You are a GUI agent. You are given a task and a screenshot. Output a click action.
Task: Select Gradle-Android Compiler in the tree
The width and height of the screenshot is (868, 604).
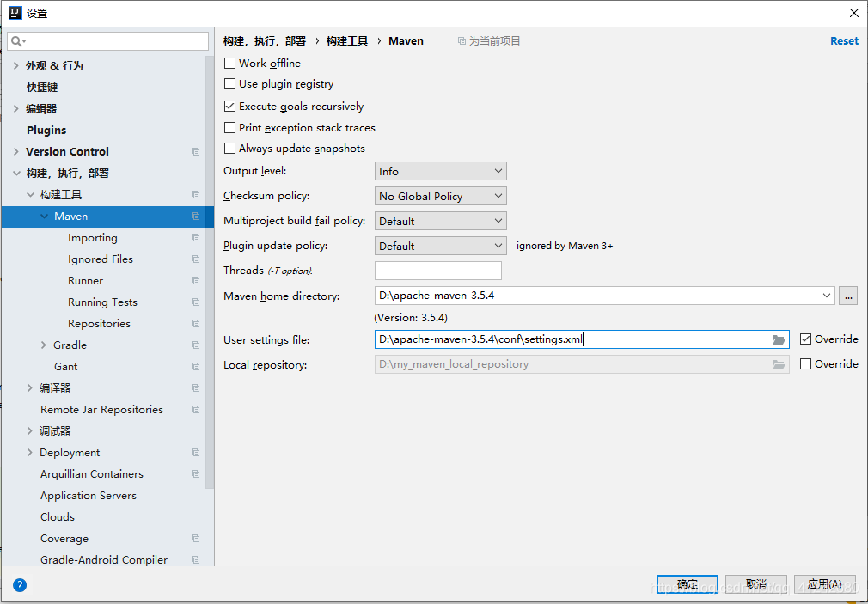[x=103, y=559]
